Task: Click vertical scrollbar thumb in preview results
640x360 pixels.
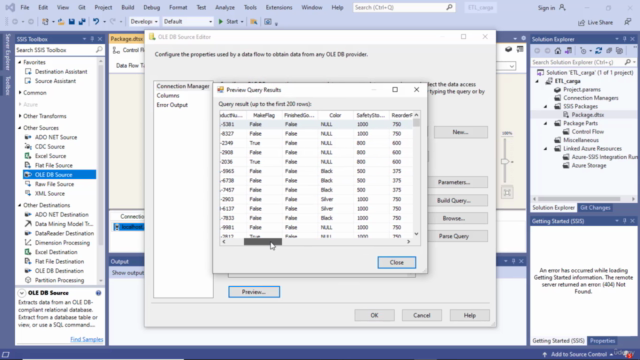Action: click(416, 123)
